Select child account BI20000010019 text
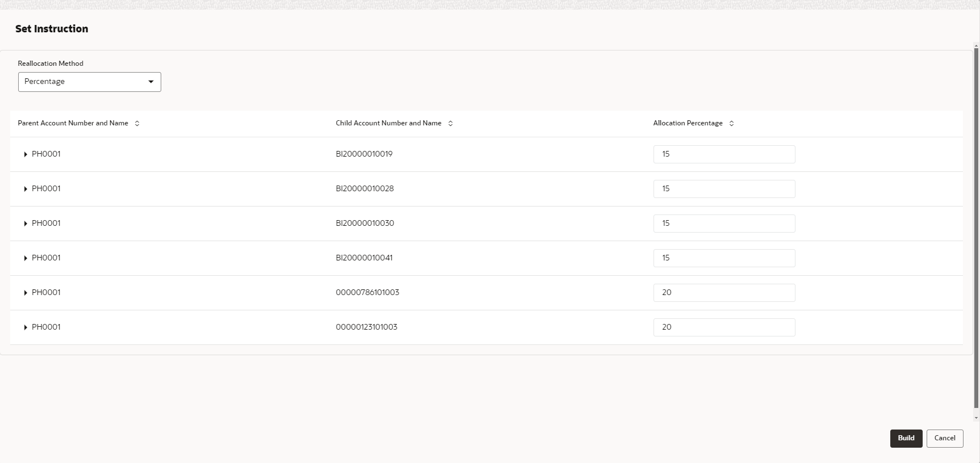This screenshot has height=463, width=980. [x=364, y=154]
